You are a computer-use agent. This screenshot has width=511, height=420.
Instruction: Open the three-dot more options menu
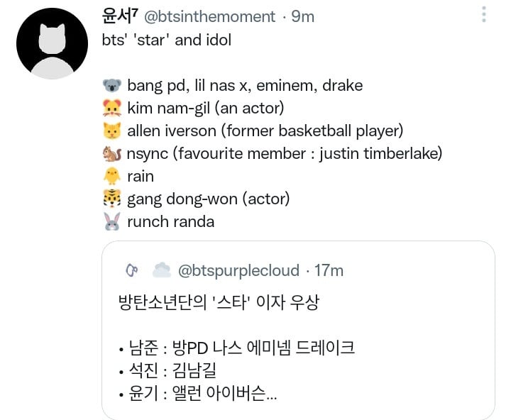(x=484, y=15)
